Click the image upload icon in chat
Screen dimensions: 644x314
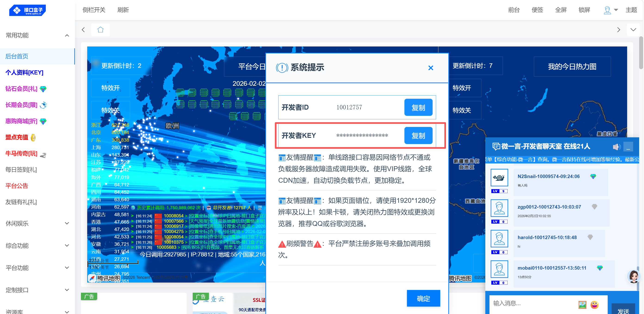coord(582,305)
